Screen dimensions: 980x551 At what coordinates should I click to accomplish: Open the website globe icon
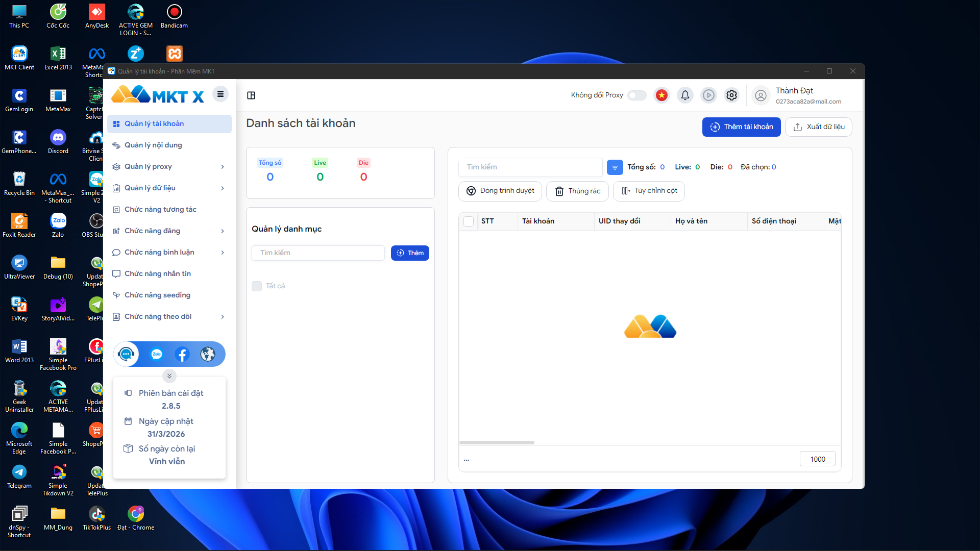[x=208, y=354]
